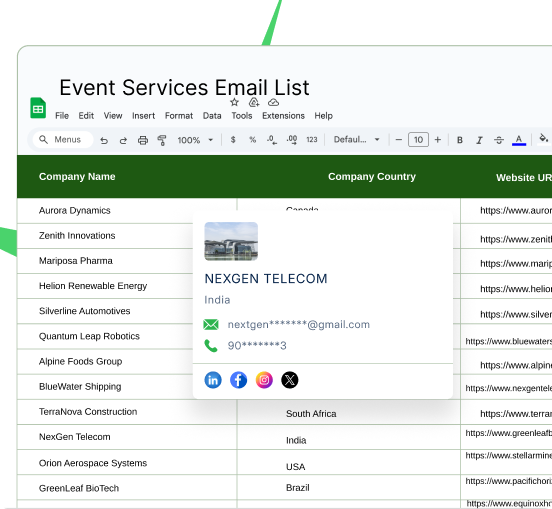The width and height of the screenshot is (552, 509).
Task: Click the undo arrow in toolbar
Action: [104, 140]
